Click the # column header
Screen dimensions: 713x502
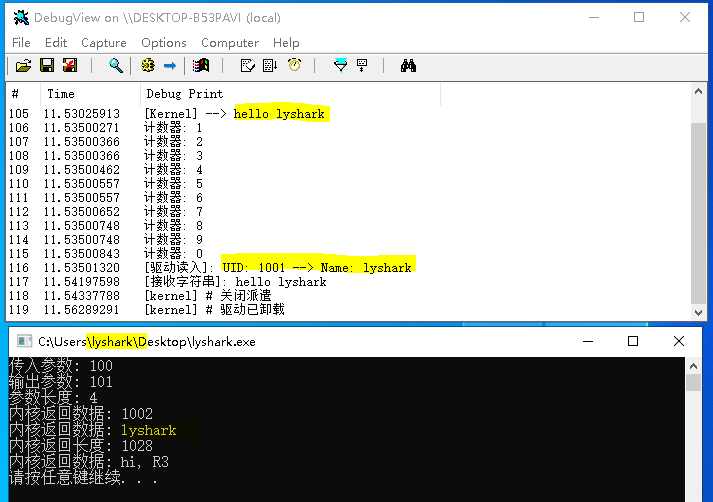click(x=23, y=94)
